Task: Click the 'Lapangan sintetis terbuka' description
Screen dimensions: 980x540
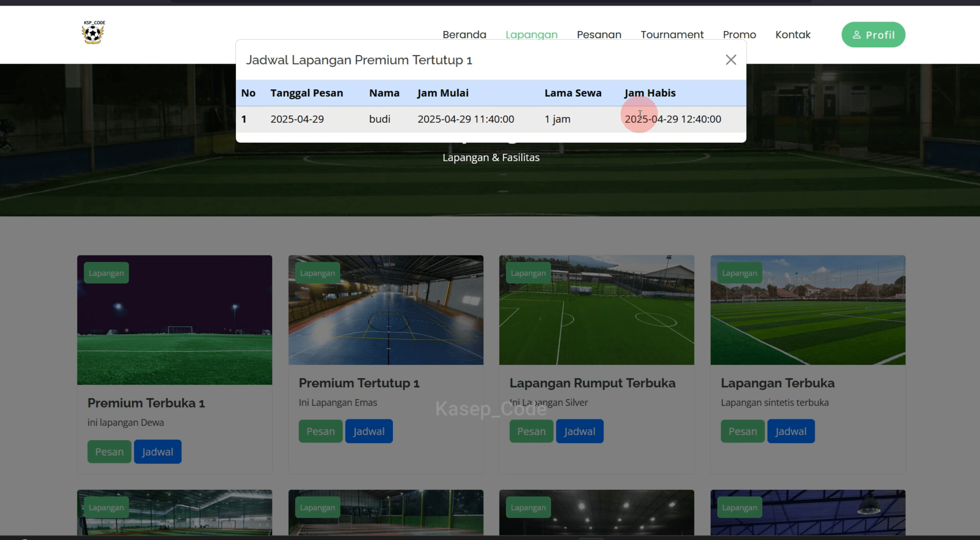Action: tap(774, 402)
